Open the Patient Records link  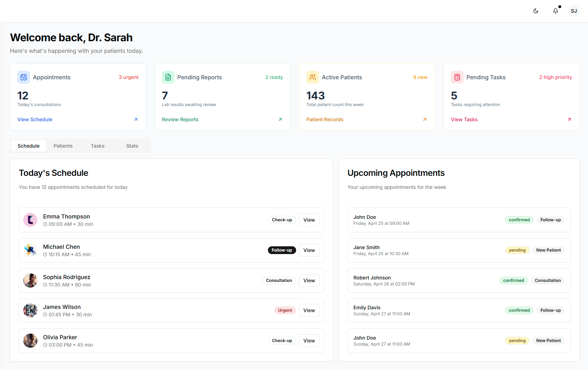(325, 119)
